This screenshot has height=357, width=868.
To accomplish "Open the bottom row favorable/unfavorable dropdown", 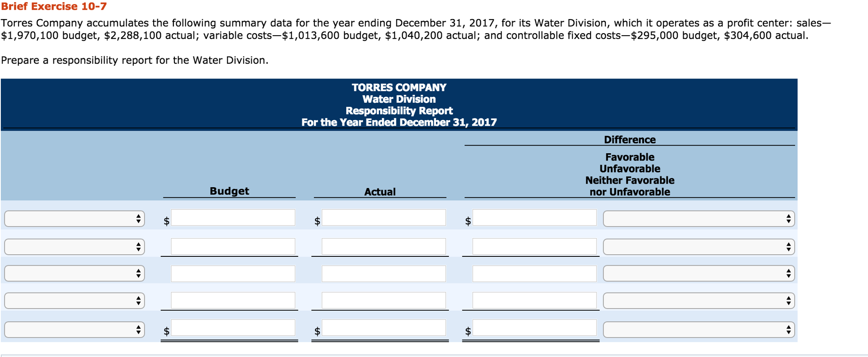I will tap(698, 328).
